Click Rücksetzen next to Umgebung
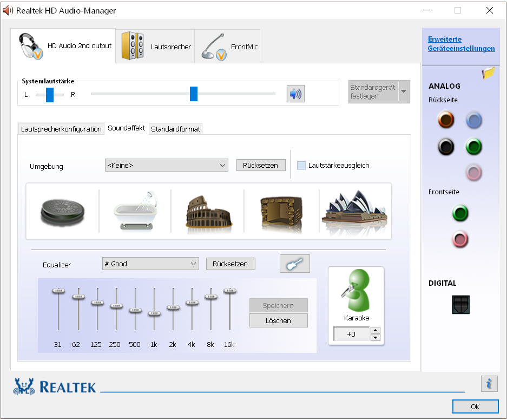The height and width of the screenshot is (420, 507). click(261, 165)
